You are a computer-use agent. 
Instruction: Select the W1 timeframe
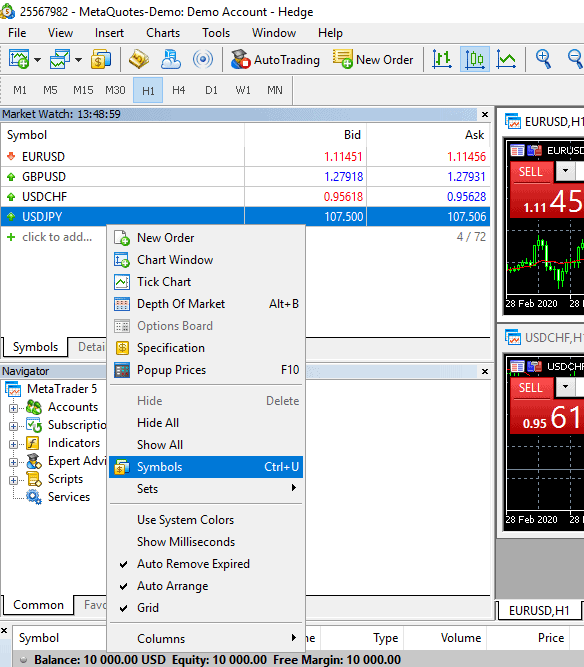(243, 90)
